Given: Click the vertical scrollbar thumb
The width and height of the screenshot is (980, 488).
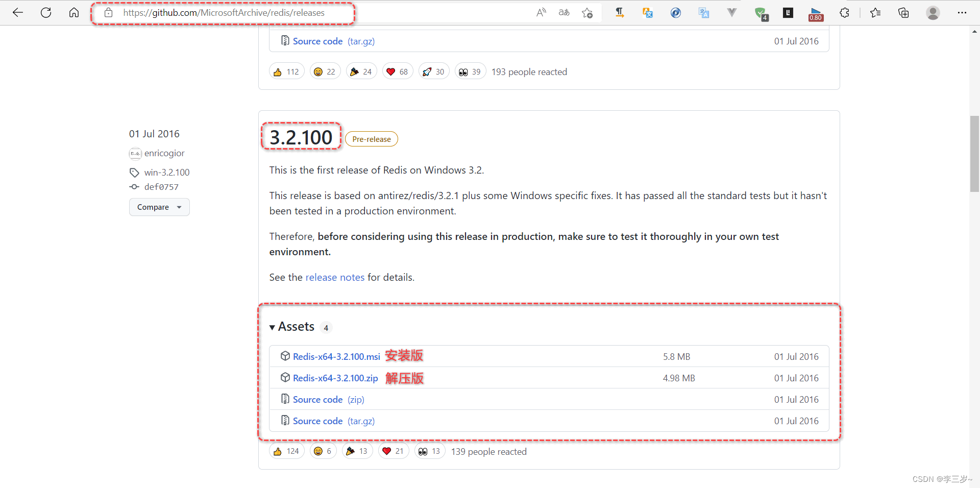Looking at the screenshot, I should [x=974, y=154].
